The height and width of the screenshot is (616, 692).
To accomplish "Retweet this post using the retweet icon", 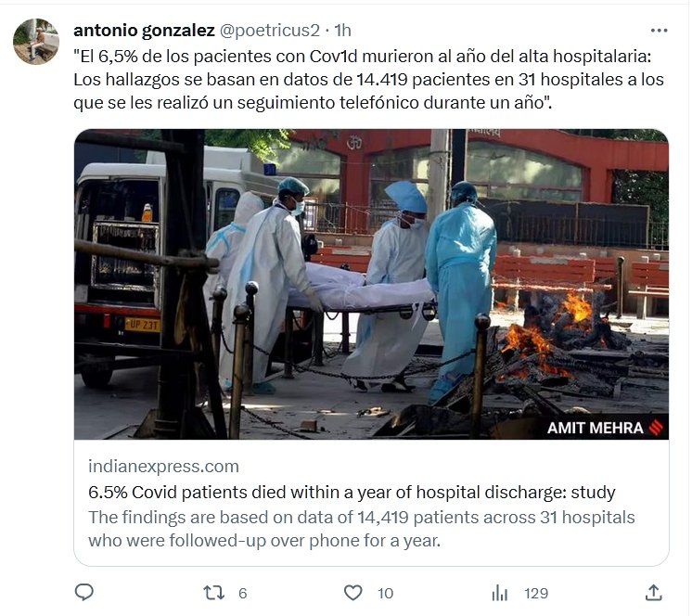I will [213, 593].
